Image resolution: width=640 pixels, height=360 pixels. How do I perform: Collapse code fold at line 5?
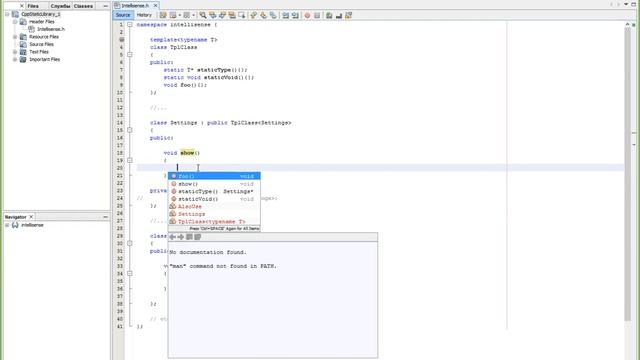130,55
